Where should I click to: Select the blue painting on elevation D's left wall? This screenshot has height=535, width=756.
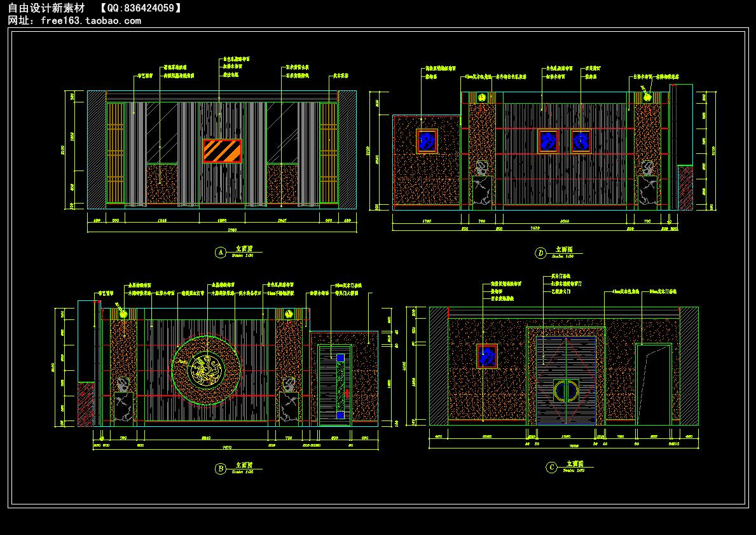[x=427, y=141]
